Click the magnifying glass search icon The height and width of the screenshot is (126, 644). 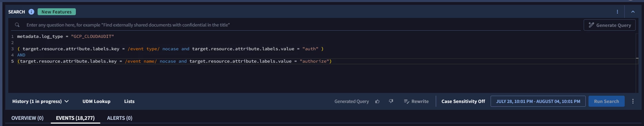(x=17, y=25)
